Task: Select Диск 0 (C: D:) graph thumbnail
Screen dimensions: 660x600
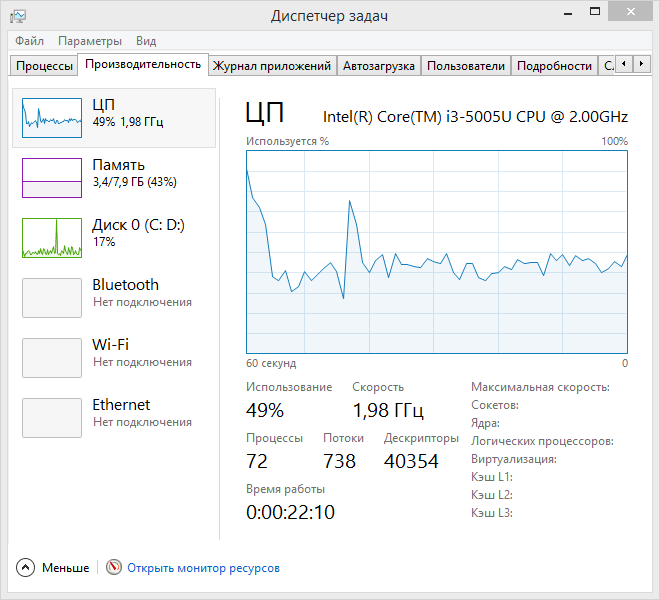Action: click(x=52, y=238)
